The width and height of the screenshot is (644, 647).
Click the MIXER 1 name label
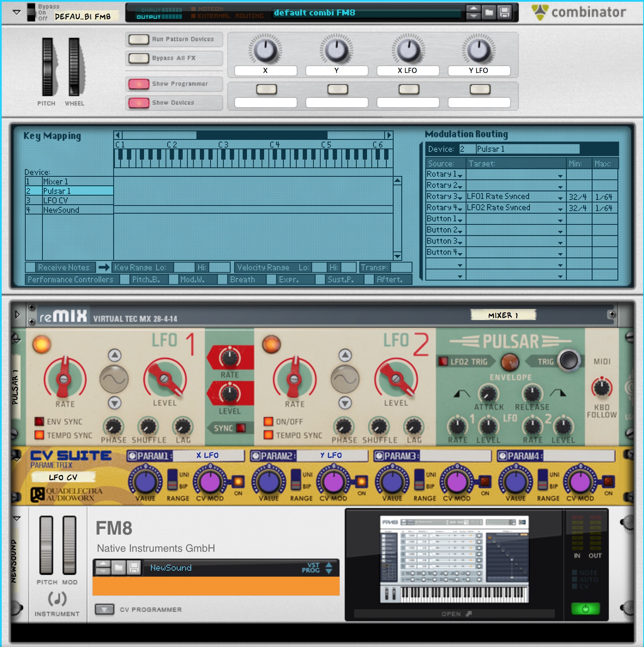tap(503, 315)
